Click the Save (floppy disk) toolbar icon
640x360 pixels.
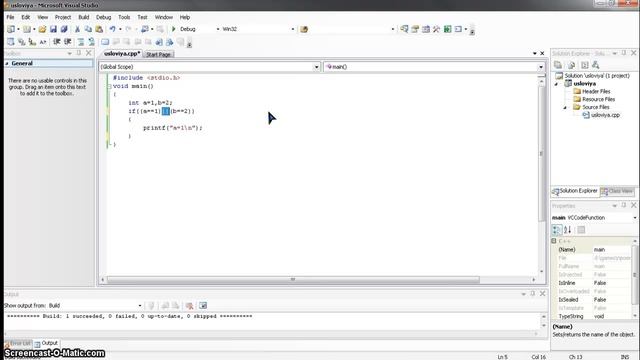click(53, 29)
